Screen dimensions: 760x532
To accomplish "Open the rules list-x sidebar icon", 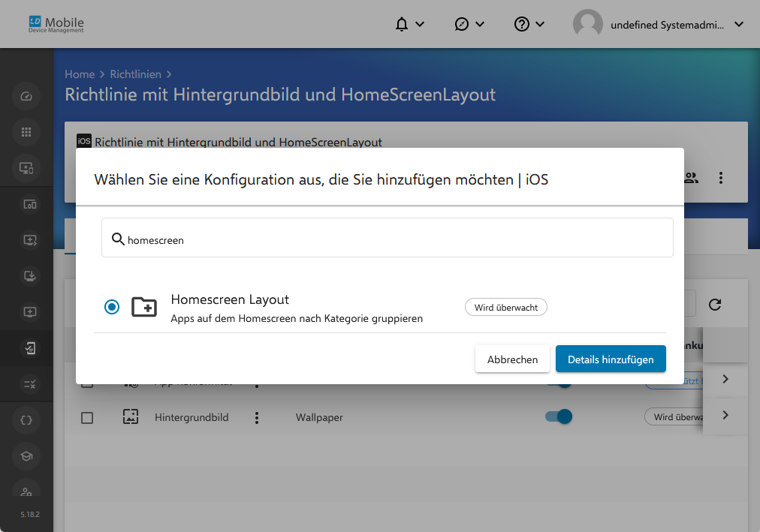I will [x=30, y=384].
